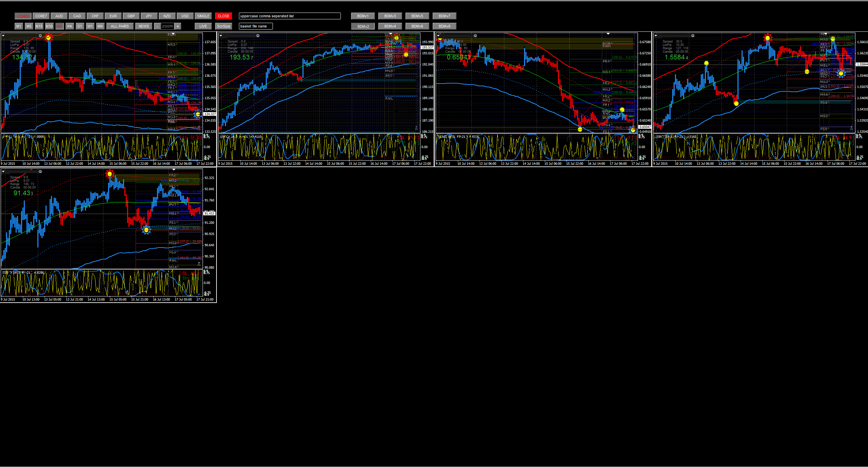This screenshot has height=467, width=868.
Task: Click the smiley icon on the 0.6504 chart
Action: click(x=475, y=36)
